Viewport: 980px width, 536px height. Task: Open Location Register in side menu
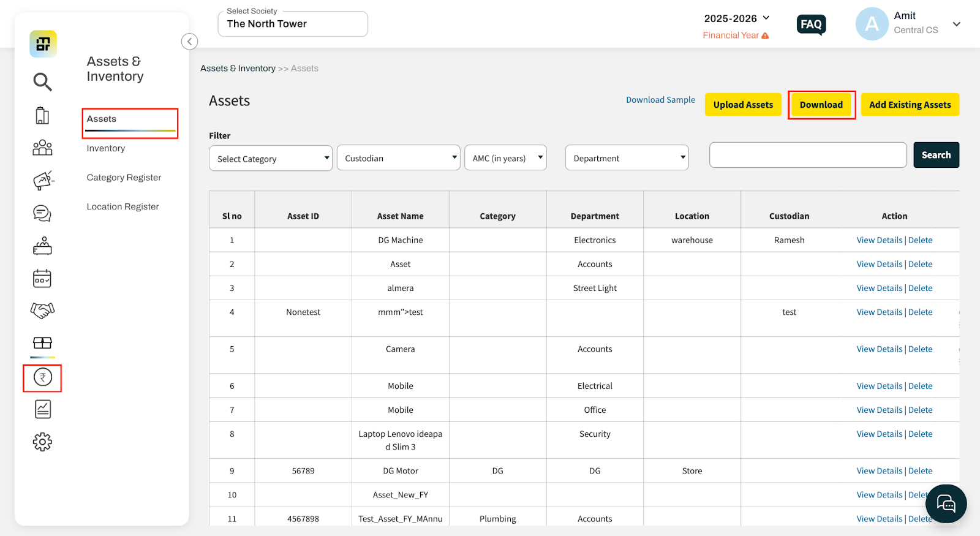click(x=123, y=207)
